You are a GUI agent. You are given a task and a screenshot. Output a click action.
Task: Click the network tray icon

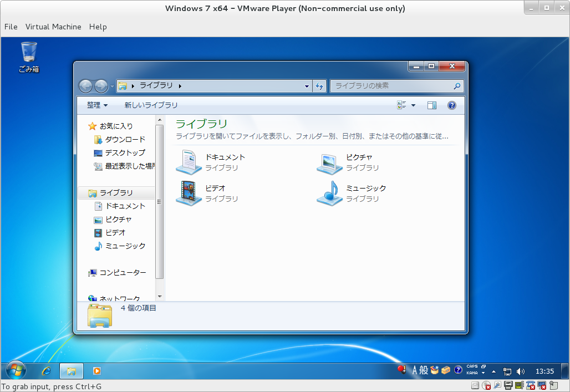pyautogui.click(x=507, y=371)
